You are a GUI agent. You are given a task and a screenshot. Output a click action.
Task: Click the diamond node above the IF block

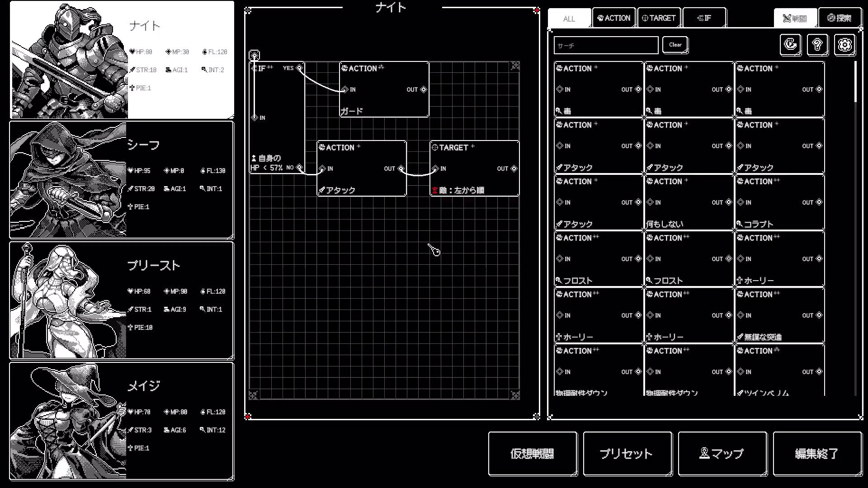coord(255,56)
